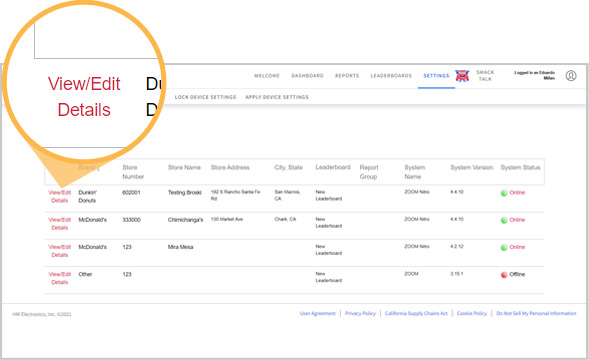Select the Settings tab
Image resolution: width=589 pixels, height=360 pixels.
pyautogui.click(x=436, y=76)
